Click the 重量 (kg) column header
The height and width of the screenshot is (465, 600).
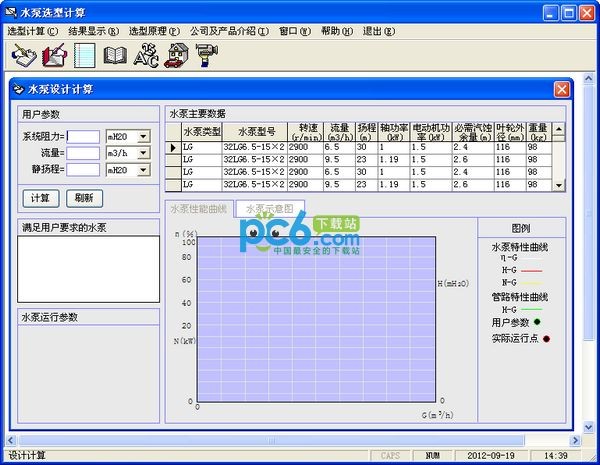[x=539, y=132]
